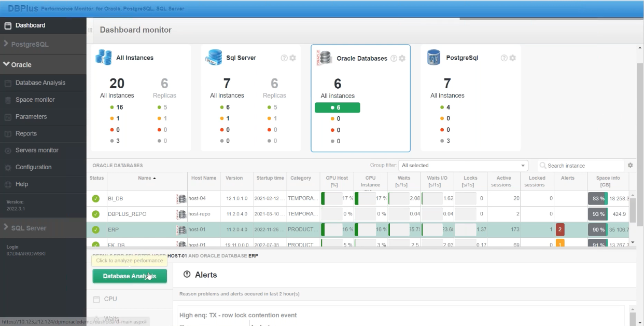The image size is (644, 326).
Task: Click the 173 active sessions cell for ERP
Action: [x=504, y=229]
